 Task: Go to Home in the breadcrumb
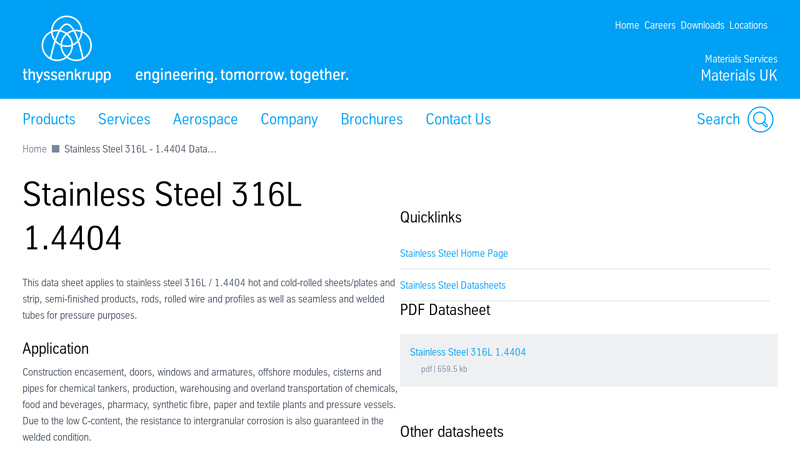coord(35,149)
